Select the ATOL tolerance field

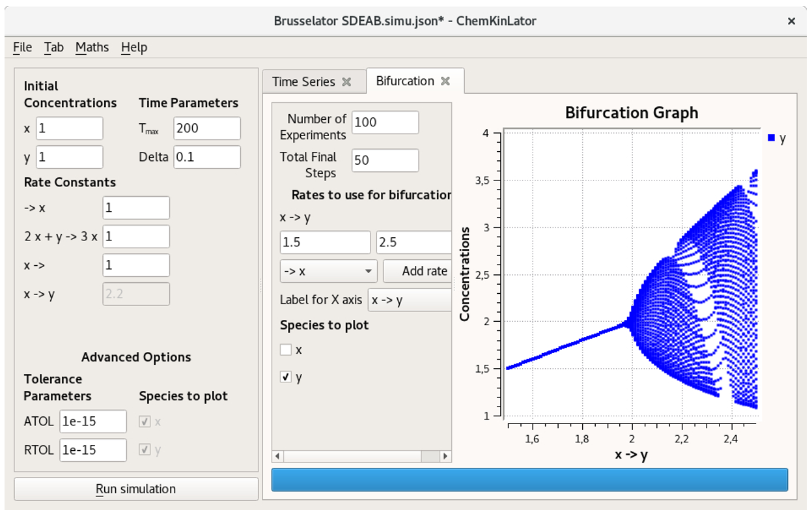tap(92, 421)
